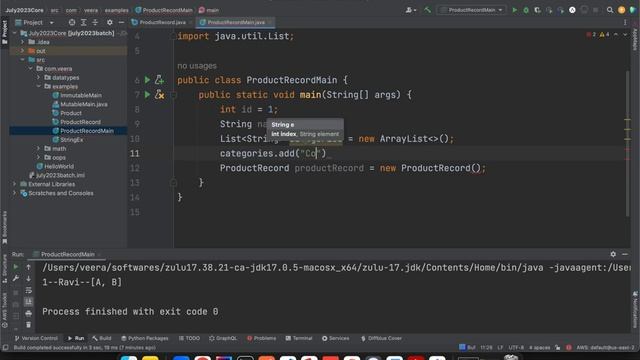This screenshot has height=360, width=640.
Task: Collapse the src folder
Action: 22,60
